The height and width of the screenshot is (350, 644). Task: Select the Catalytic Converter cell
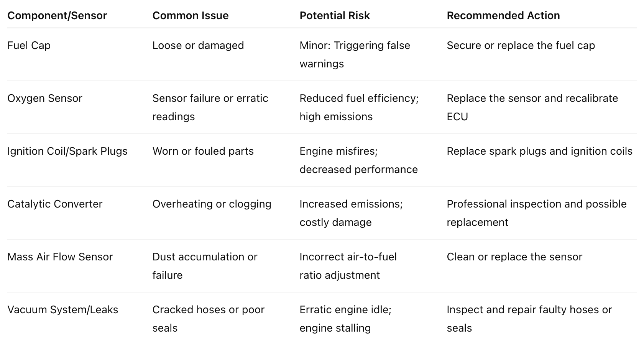(x=55, y=204)
